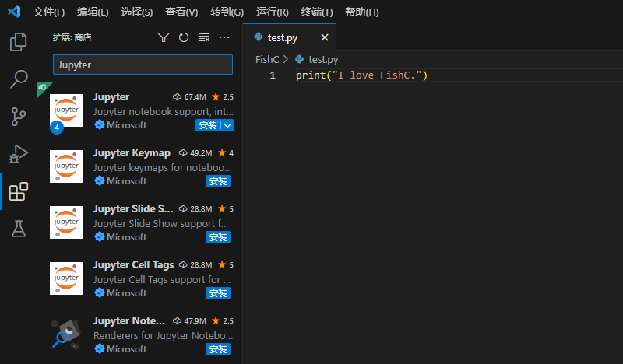The height and width of the screenshot is (364, 623).
Task: Open the 文件(F) menu
Action: click(x=48, y=12)
